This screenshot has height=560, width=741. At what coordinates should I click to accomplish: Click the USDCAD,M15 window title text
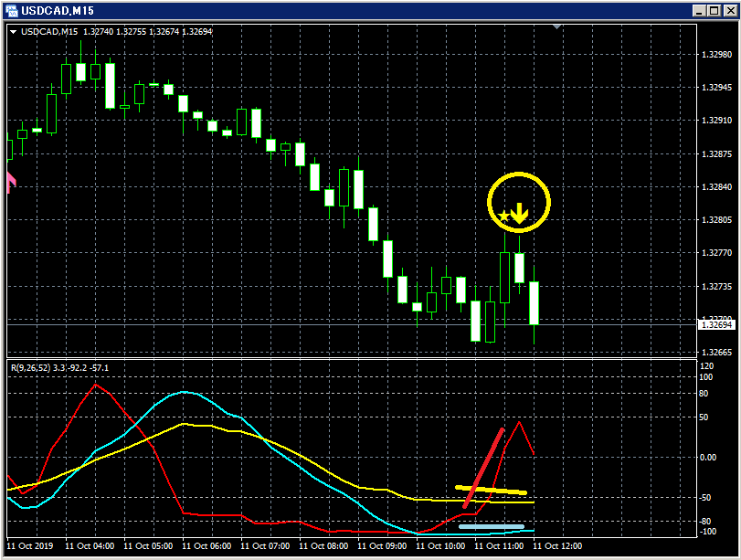[x=58, y=10]
